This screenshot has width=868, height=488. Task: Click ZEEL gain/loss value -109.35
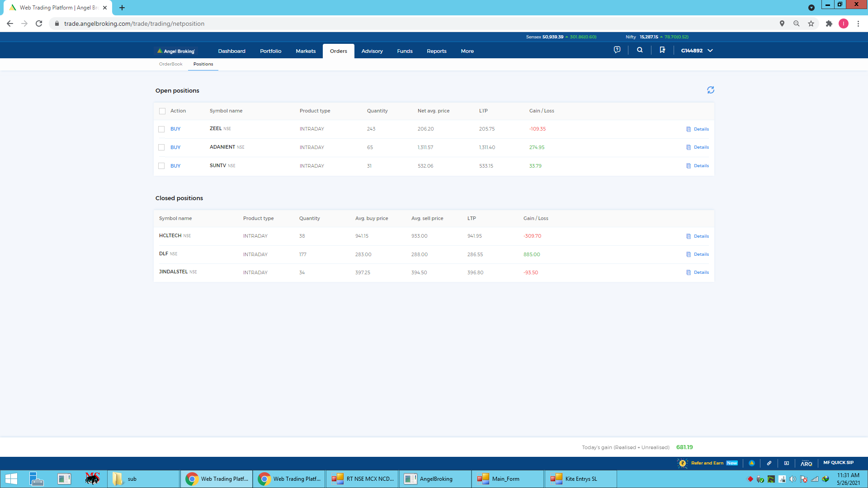click(538, 129)
